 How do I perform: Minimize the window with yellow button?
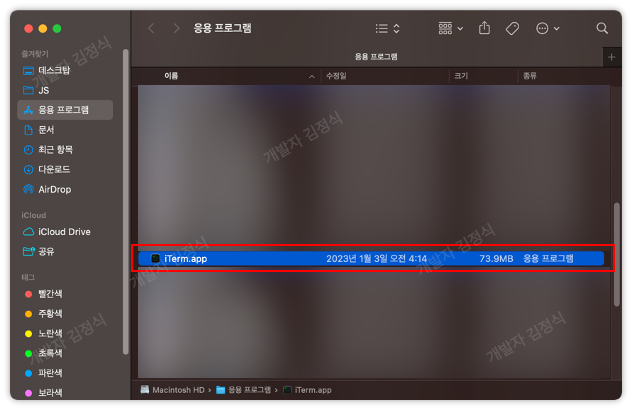pos(43,29)
